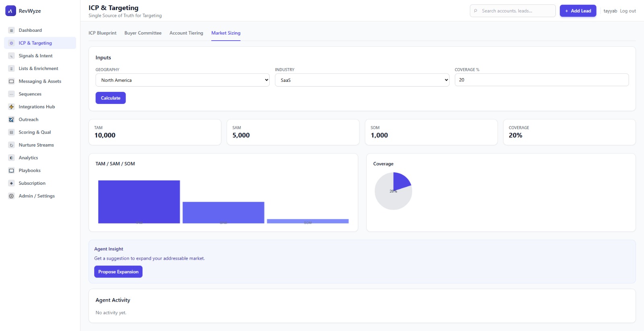Viewport: 644px width, 331px height.
Task: Click the Coverage % input field
Action: [x=541, y=80]
